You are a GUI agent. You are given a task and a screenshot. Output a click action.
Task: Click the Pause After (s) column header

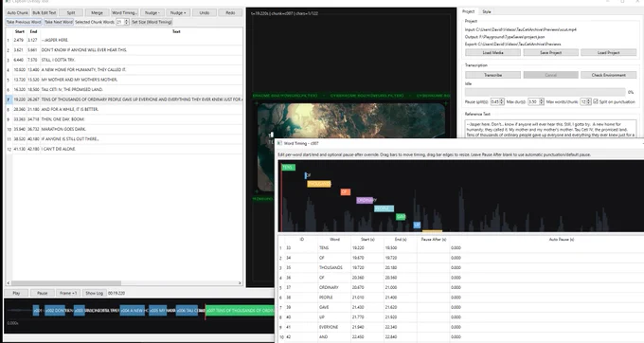(434, 239)
